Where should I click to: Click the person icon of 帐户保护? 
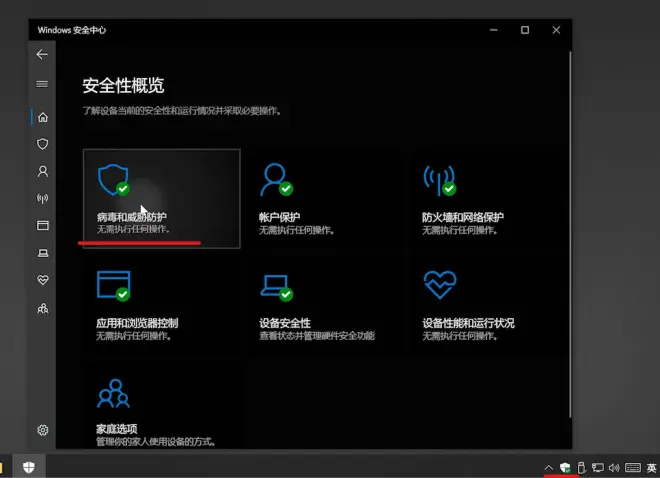(x=276, y=180)
